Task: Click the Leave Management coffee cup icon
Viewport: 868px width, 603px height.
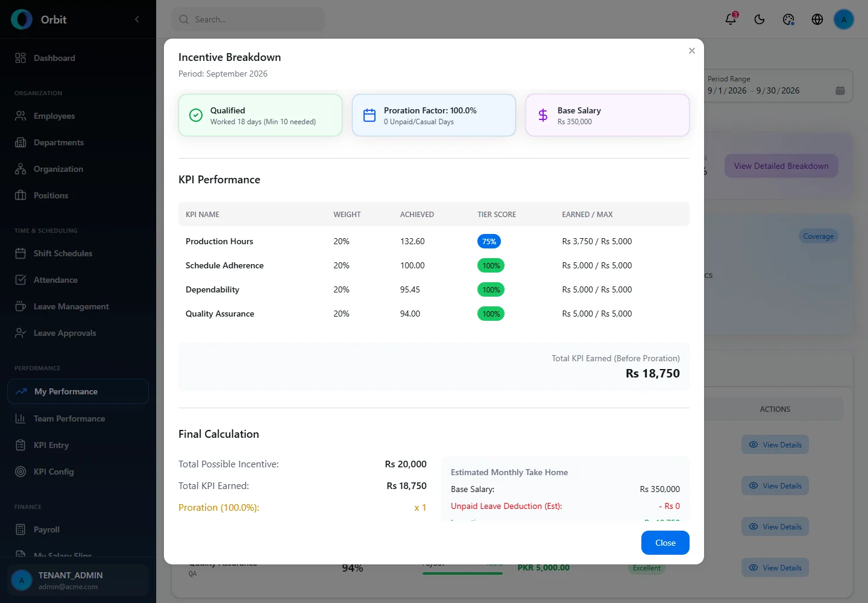Action: (x=20, y=306)
